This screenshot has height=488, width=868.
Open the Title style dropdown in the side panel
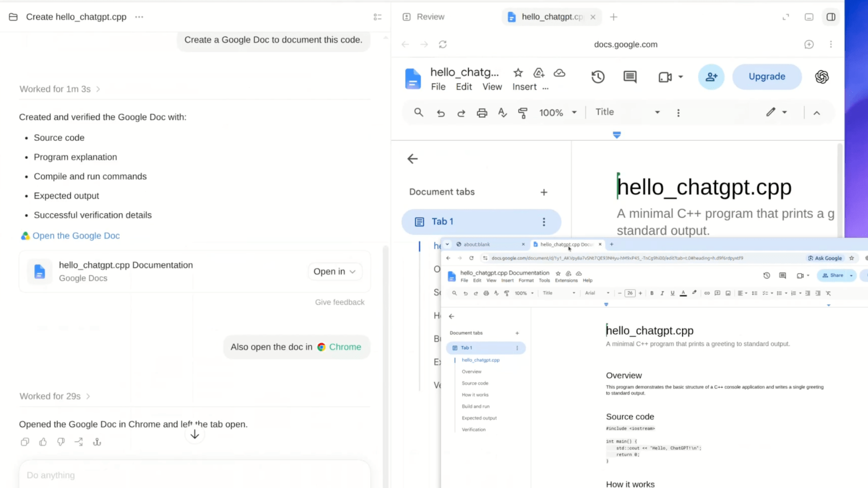(628, 112)
